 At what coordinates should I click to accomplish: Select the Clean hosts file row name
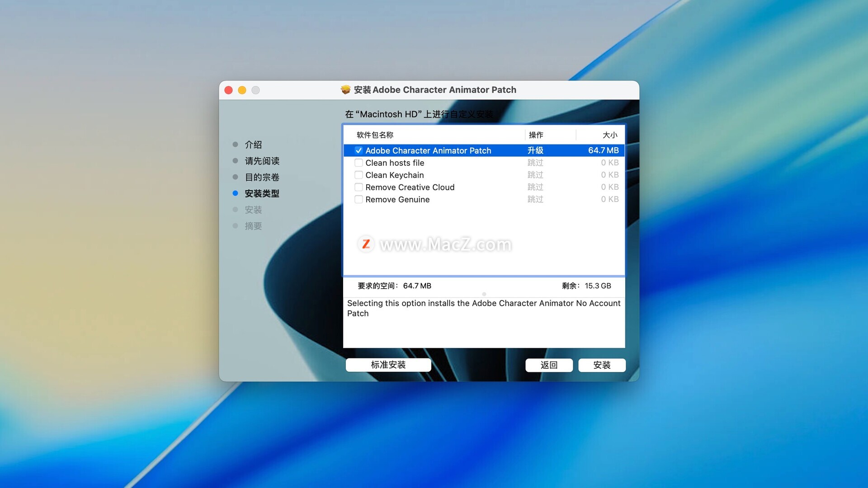[x=395, y=163]
